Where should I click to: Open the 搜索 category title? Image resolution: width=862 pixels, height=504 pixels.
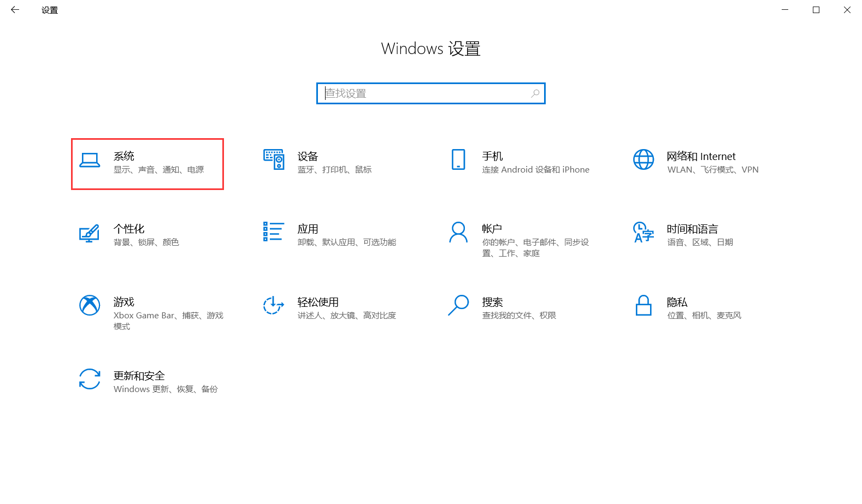pos(493,302)
